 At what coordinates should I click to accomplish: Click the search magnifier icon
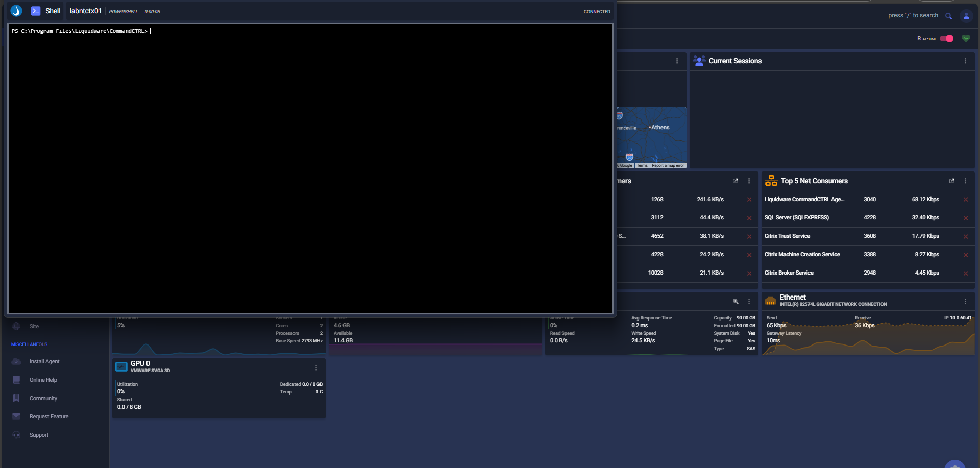(948, 16)
